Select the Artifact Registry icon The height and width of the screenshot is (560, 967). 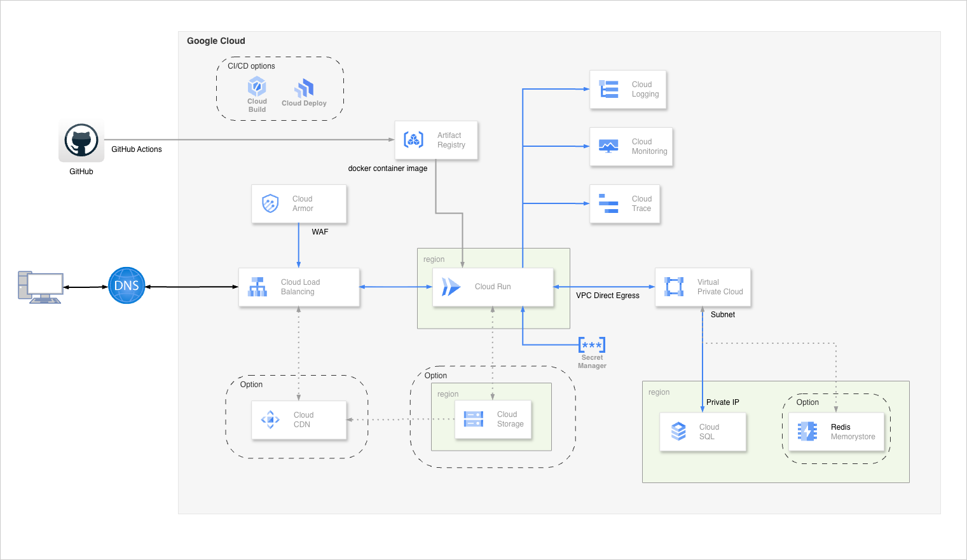(x=414, y=140)
